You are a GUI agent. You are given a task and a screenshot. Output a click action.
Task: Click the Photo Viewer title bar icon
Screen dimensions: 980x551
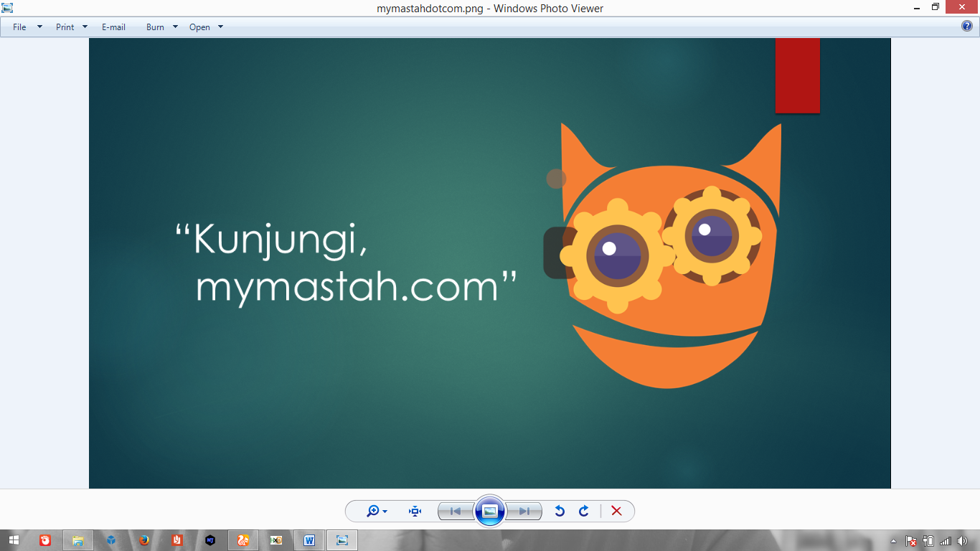[8, 8]
